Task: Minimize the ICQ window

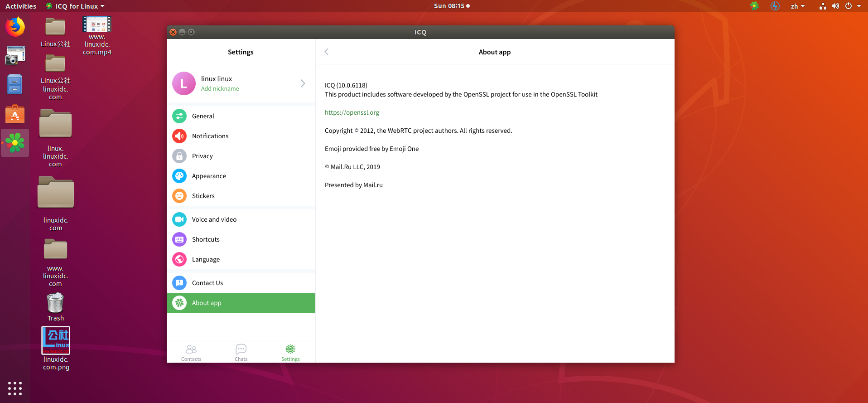Action: (182, 32)
